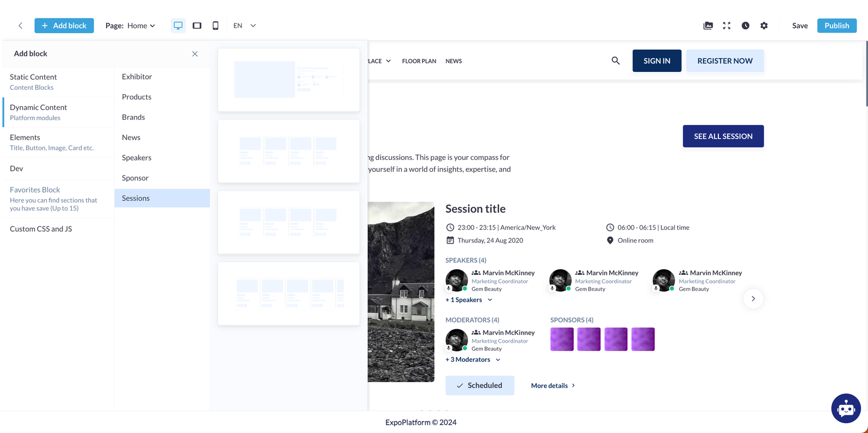Choose Speakers module
The height and width of the screenshot is (433, 868).
(x=162, y=158)
